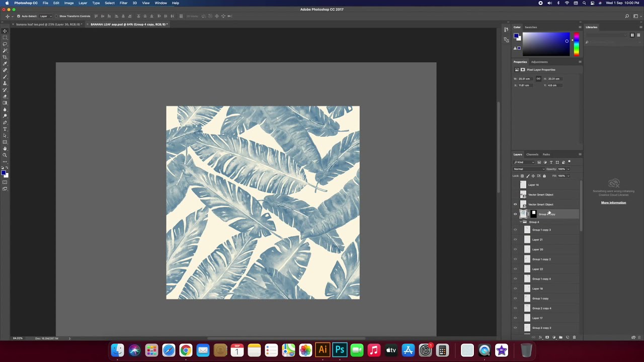Open the History panel icon

[506, 29]
